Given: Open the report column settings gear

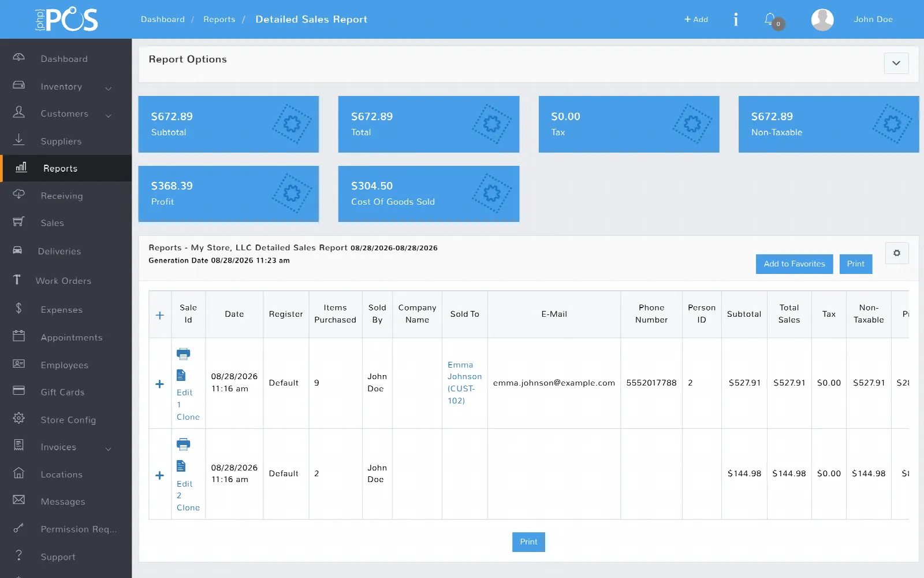Looking at the screenshot, I should click(897, 253).
